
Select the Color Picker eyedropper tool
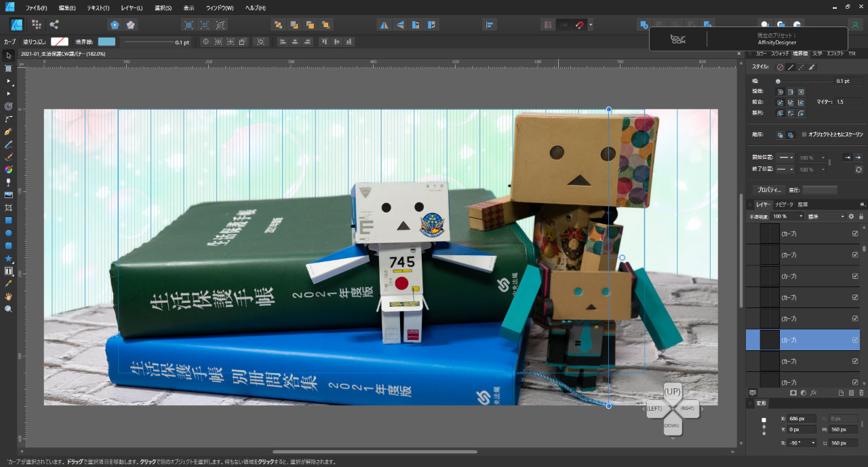(x=9, y=283)
